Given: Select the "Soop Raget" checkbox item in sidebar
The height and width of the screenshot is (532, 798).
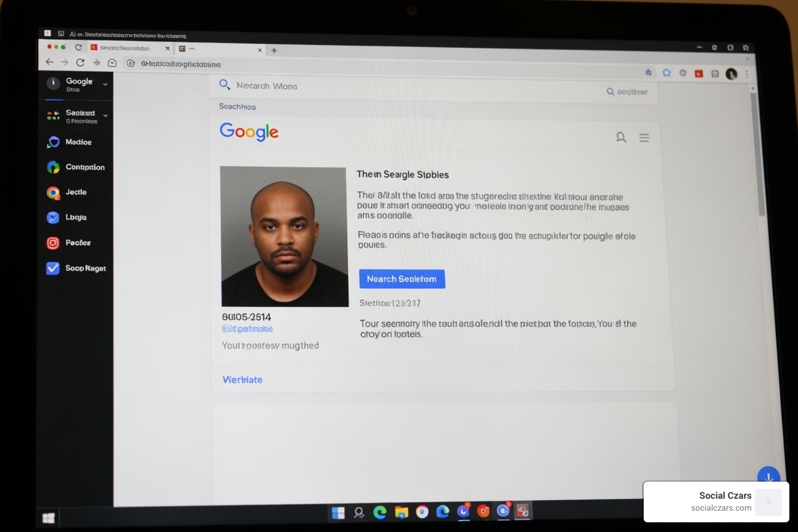Looking at the screenshot, I should tap(52, 268).
